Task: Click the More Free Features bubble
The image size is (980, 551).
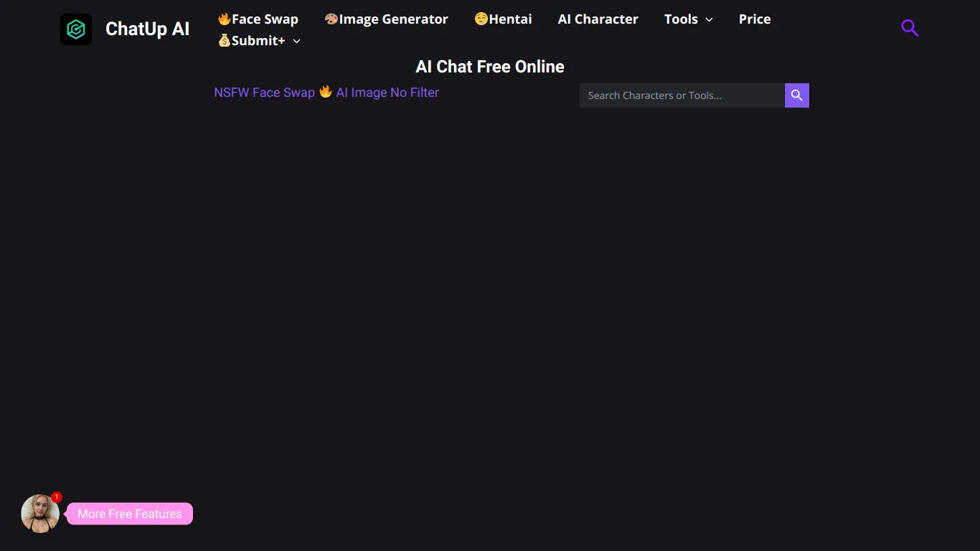Action: pyautogui.click(x=130, y=514)
